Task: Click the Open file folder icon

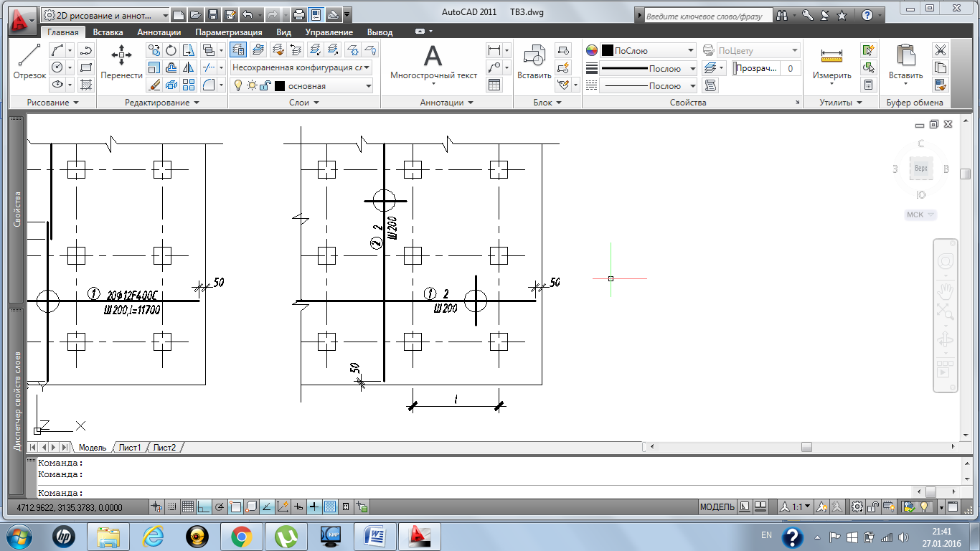Action: point(196,14)
